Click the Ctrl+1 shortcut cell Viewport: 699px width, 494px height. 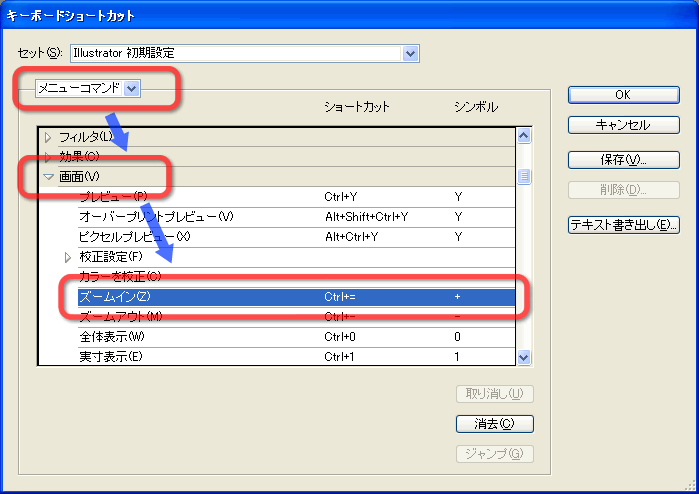tap(339, 357)
